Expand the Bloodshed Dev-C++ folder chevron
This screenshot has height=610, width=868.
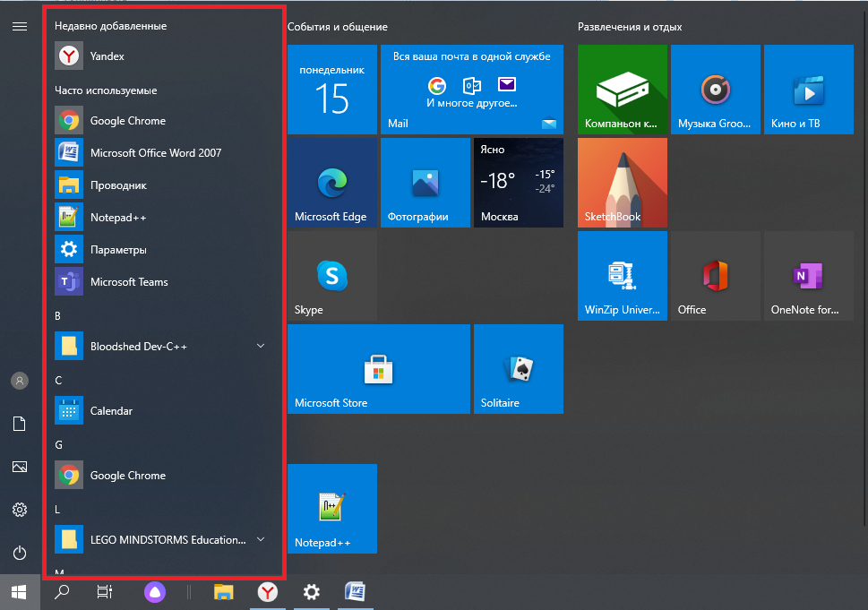(x=261, y=346)
